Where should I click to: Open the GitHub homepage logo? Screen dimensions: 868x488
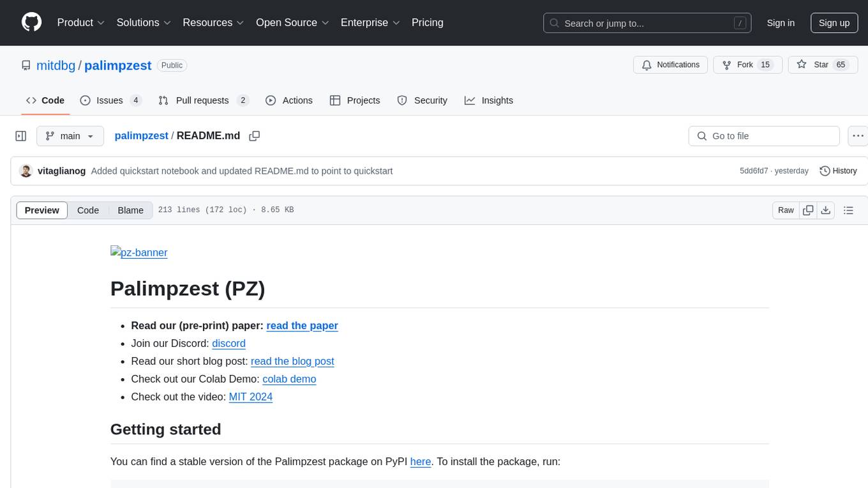31,22
